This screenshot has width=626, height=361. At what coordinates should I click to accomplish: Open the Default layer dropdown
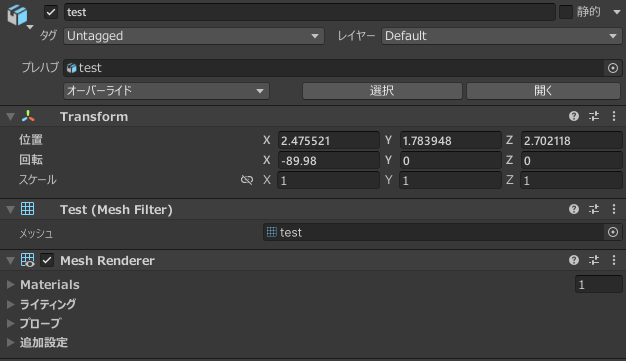tap(501, 36)
